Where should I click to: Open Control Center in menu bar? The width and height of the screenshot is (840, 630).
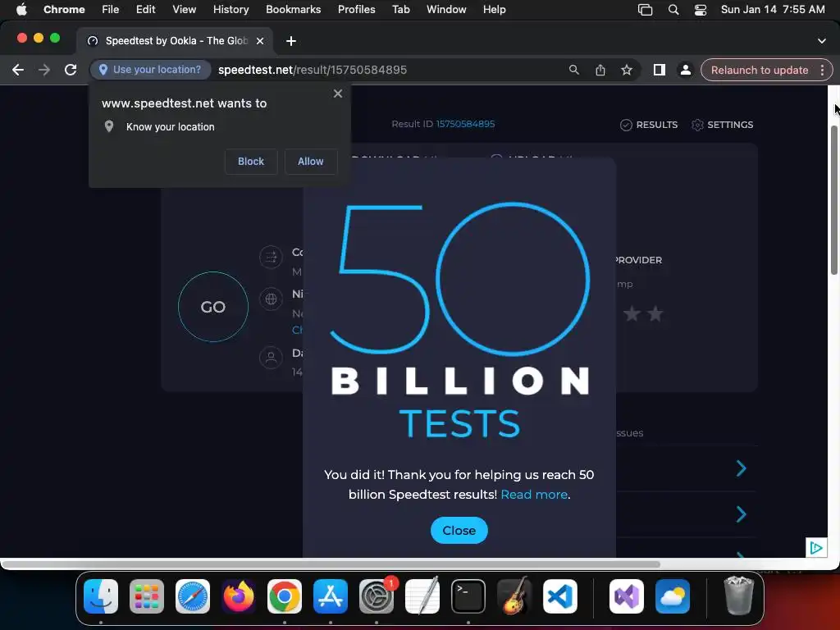pos(701,10)
